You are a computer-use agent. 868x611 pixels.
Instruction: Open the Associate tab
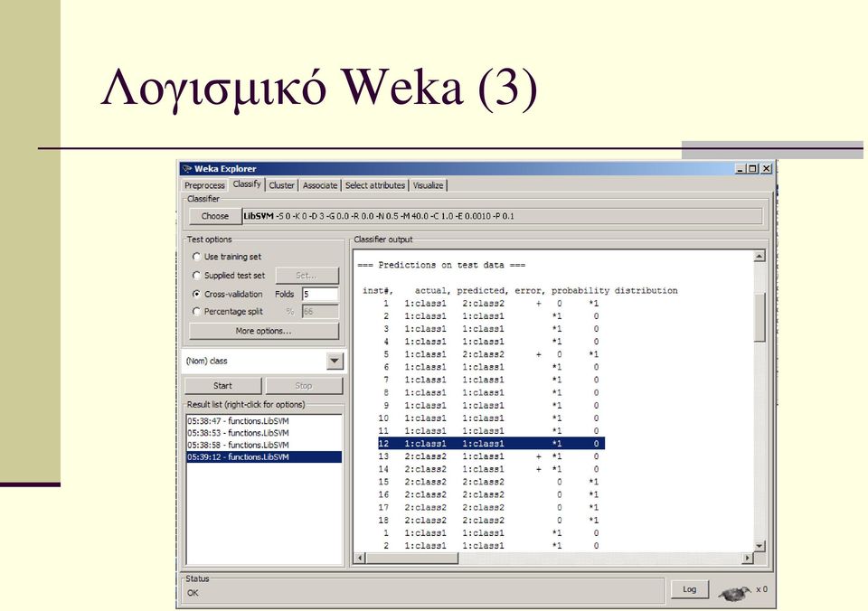[320, 185]
